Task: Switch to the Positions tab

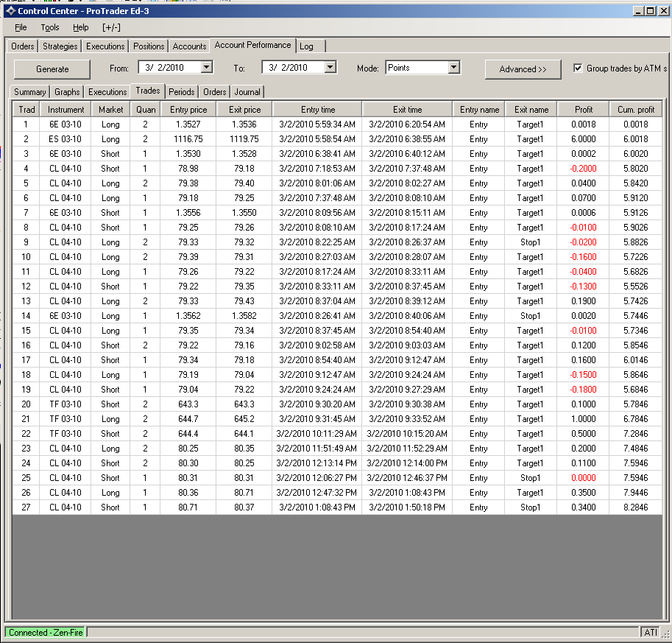Action: coord(148,46)
